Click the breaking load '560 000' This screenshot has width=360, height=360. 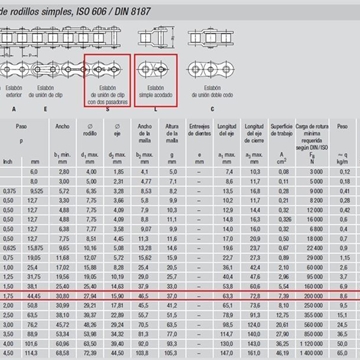click(x=314, y=325)
